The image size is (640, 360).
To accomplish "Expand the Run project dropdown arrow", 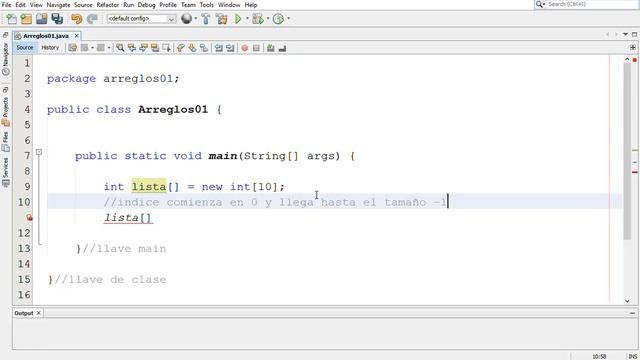I will [247, 19].
